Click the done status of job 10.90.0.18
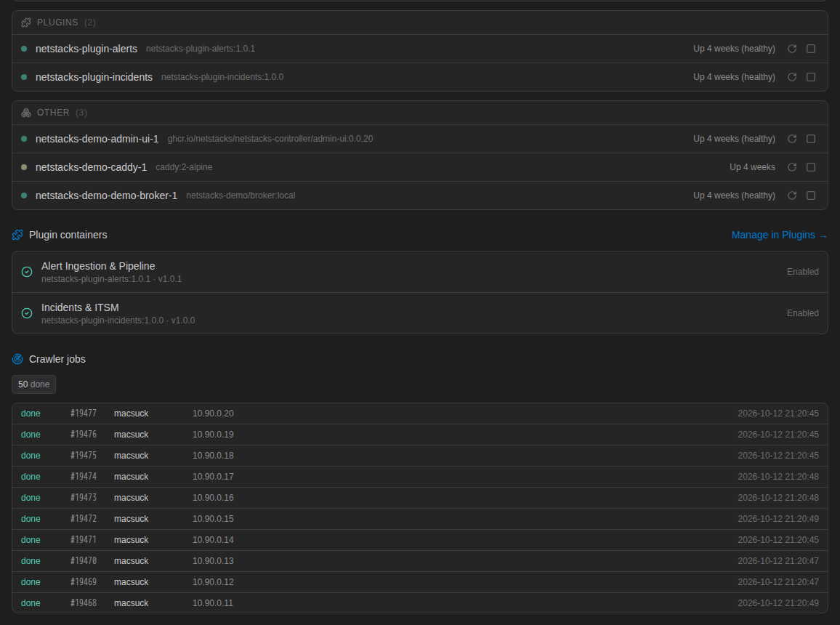This screenshot has width=840, height=625. 31,456
